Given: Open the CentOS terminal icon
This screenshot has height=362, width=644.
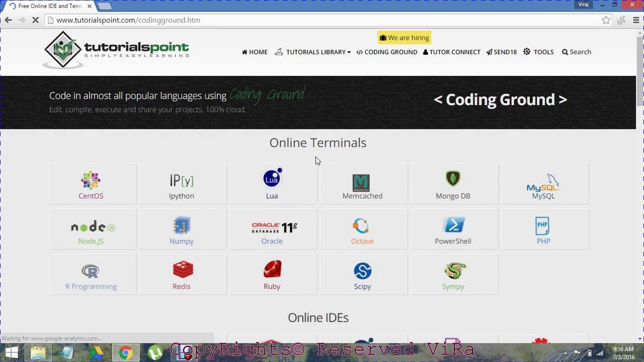Looking at the screenshot, I should (x=91, y=180).
